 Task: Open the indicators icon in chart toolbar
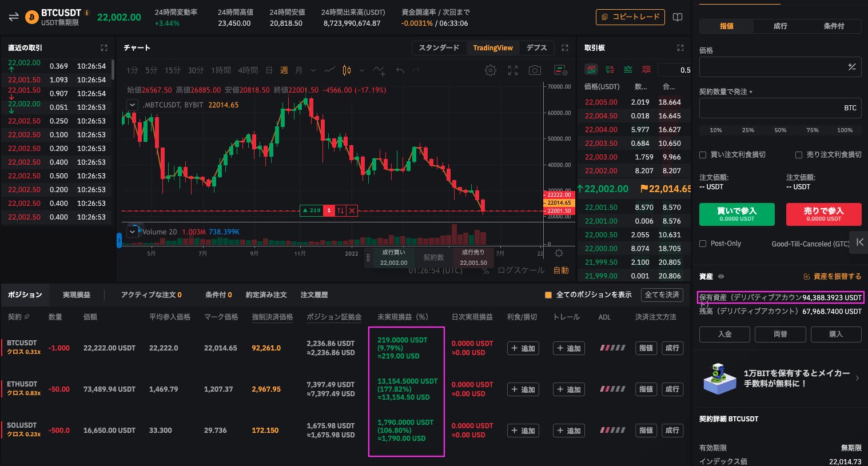pyautogui.click(x=379, y=70)
